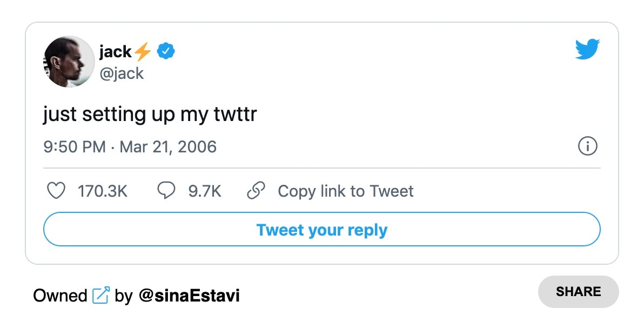Click the chain link icon
The image size is (644, 335).
tap(256, 191)
